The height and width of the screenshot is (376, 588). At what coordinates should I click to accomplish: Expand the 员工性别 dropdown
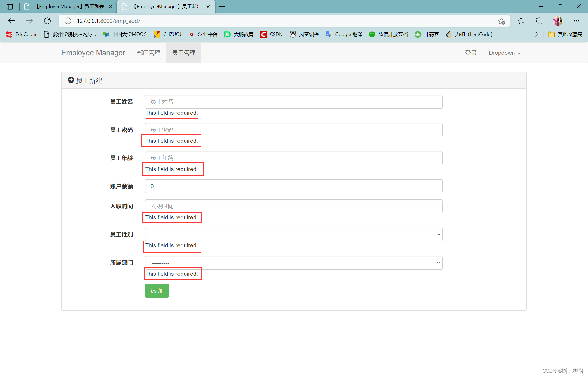(293, 234)
